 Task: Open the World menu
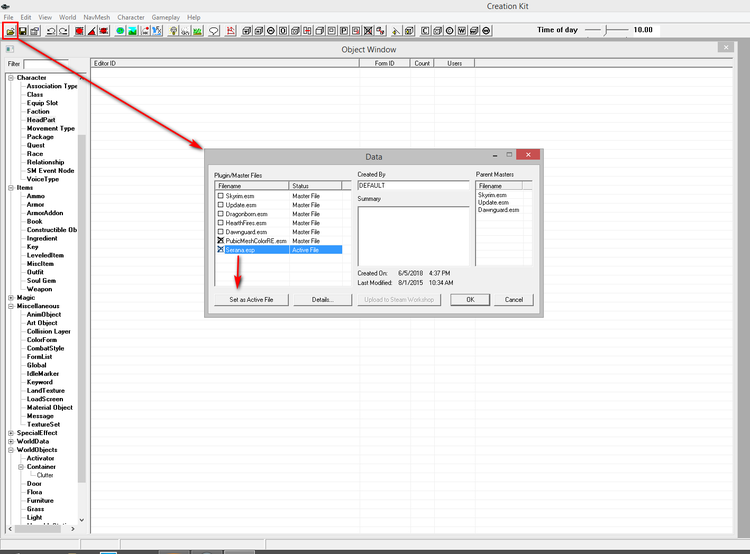click(67, 17)
